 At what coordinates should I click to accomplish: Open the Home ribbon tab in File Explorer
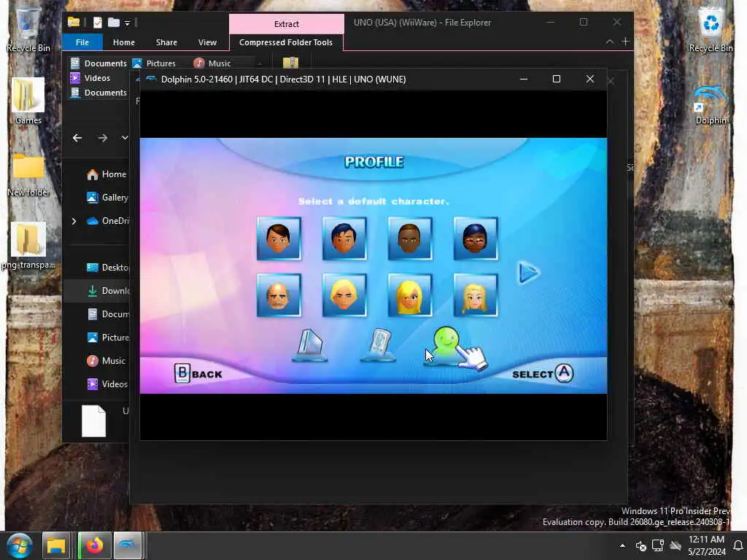[x=124, y=42]
